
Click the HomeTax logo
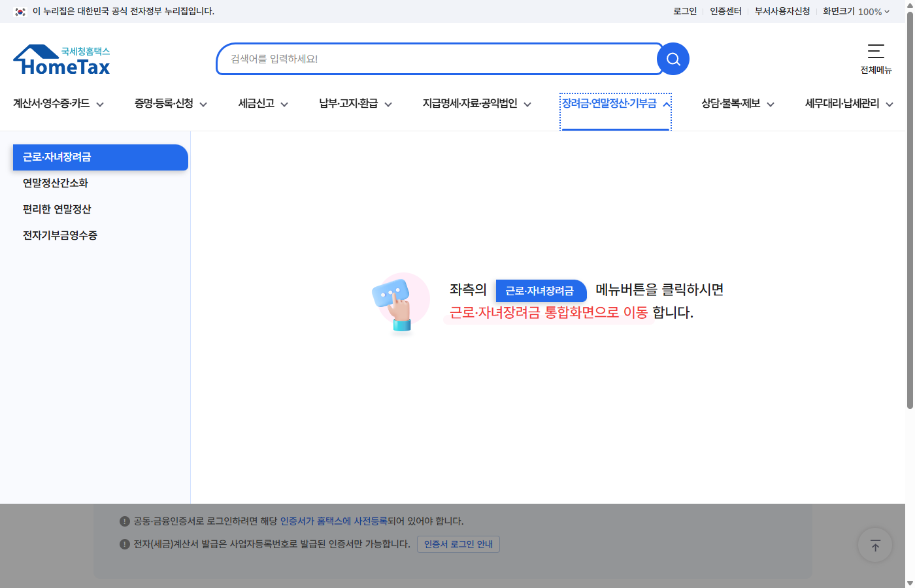coord(61,59)
